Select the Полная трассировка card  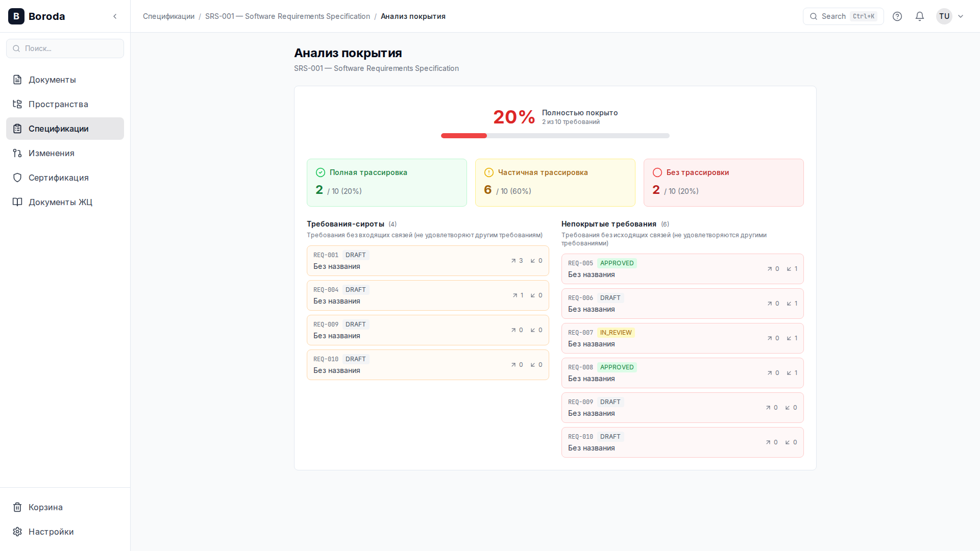tap(386, 183)
